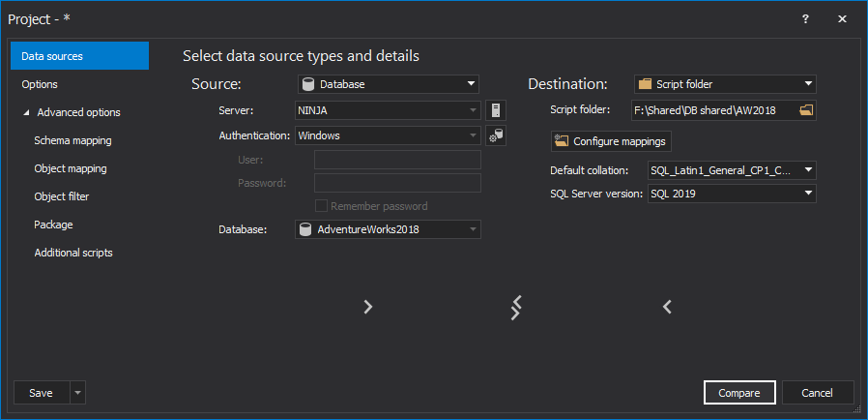Collapse the Advanced options tree node

[26, 112]
